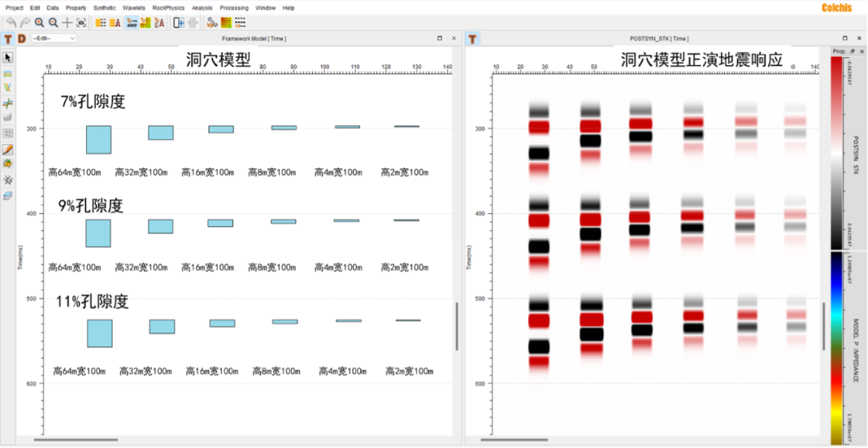Click the 7%孔隙度 label
868x448 pixels.
93,102
